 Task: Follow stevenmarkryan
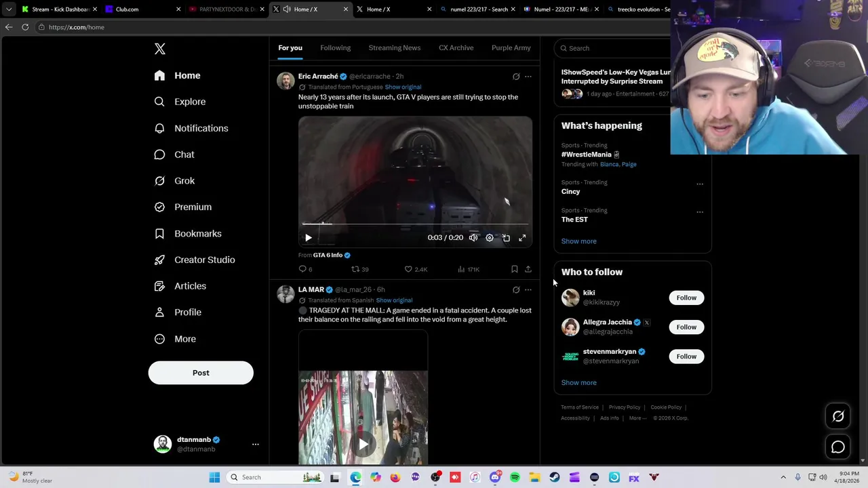pos(686,357)
